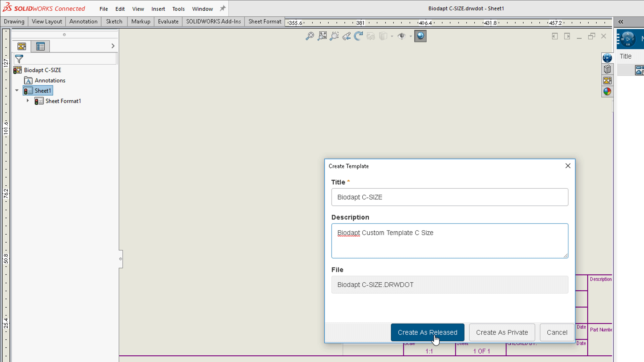This screenshot has height=362, width=644.
Task: Open the Edit menu
Action: click(x=120, y=9)
